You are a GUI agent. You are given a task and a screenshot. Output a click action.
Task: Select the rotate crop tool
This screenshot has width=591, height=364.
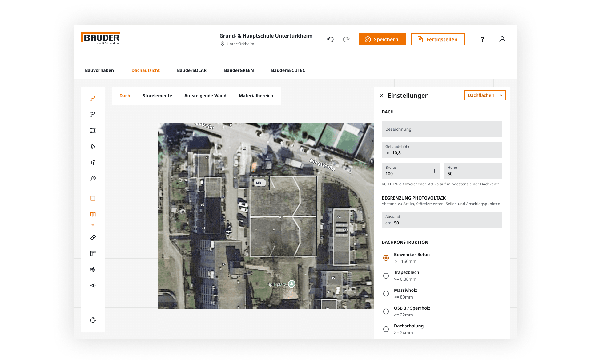coord(93,162)
